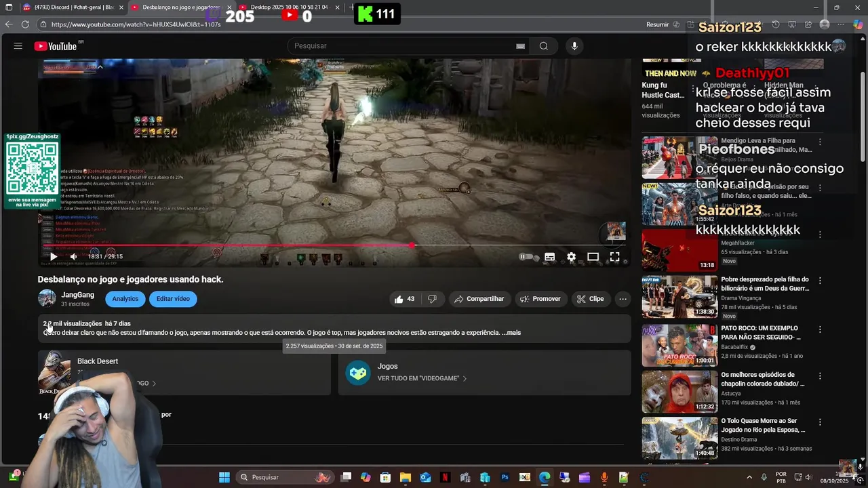
Task: Switch to the Desktop 2025 10 06 tab
Action: (290, 7)
